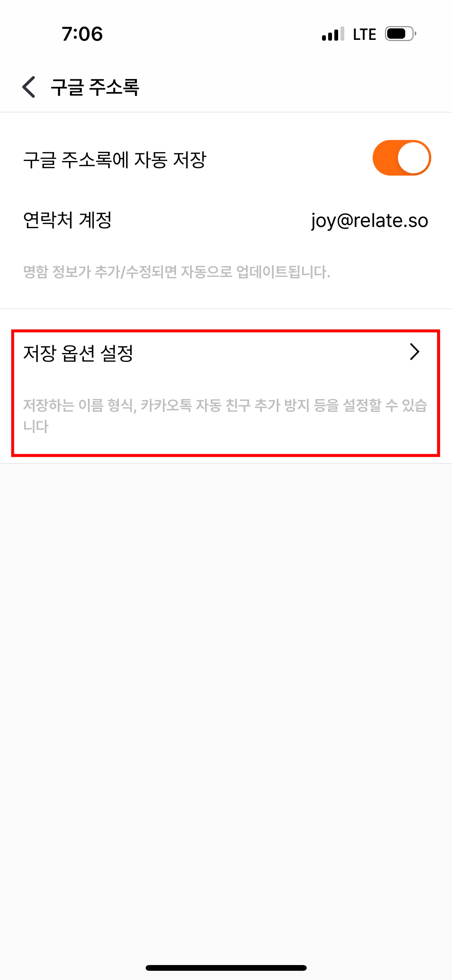Tap the 니다 trailing description line

(36, 426)
